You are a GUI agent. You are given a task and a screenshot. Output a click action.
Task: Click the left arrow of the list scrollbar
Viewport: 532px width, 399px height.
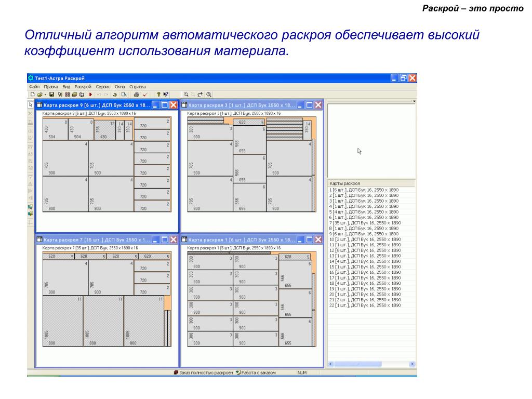[330, 364]
